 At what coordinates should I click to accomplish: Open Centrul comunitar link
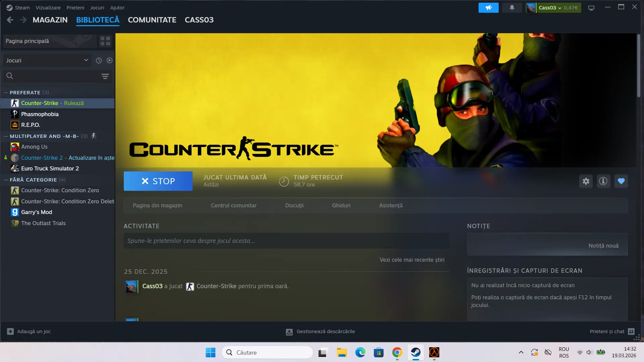pyautogui.click(x=234, y=205)
